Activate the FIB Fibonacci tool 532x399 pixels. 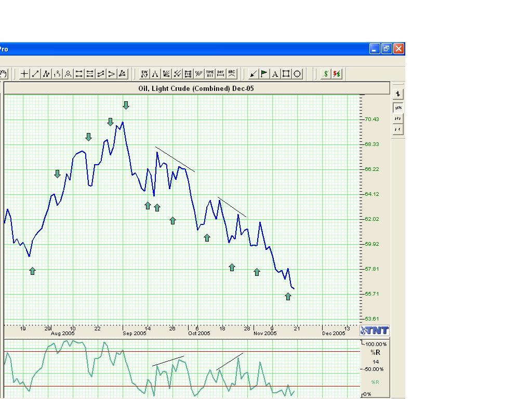(188, 74)
